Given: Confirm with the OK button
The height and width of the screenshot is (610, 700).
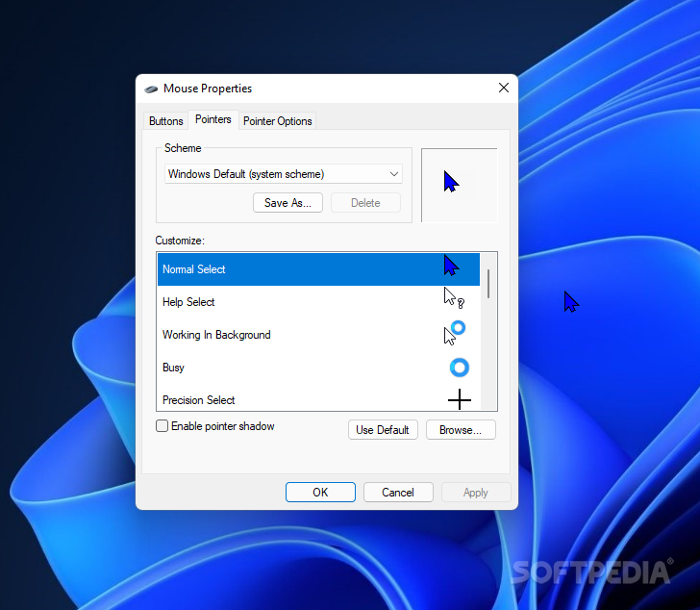Looking at the screenshot, I should [x=320, y=492].
